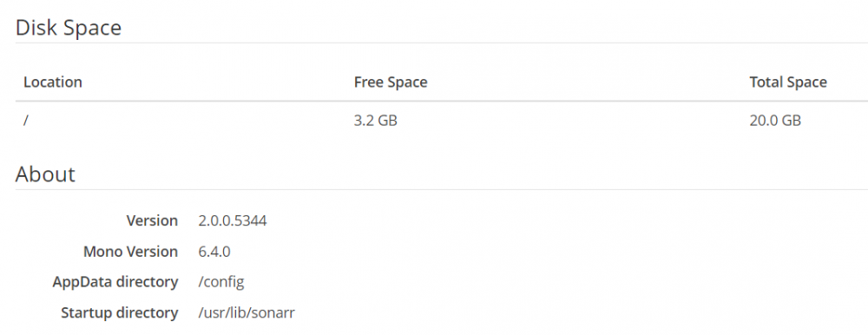
Task: Select the Mono version value 6.4.0
Action: click(214, 252)
